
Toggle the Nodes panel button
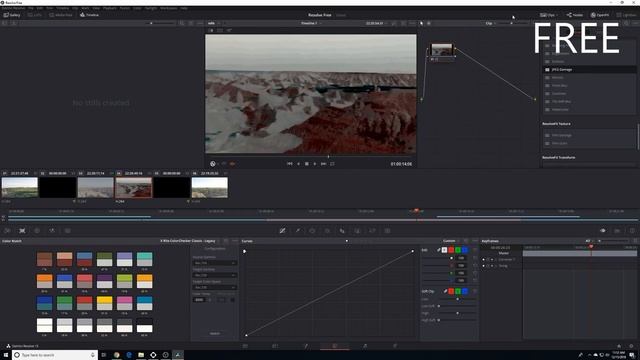(575, 15)
